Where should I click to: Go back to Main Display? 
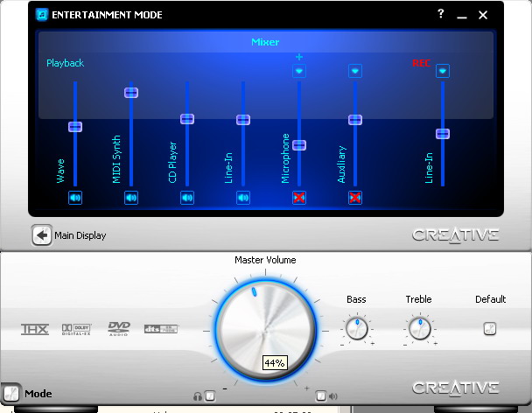pos(41,234)
